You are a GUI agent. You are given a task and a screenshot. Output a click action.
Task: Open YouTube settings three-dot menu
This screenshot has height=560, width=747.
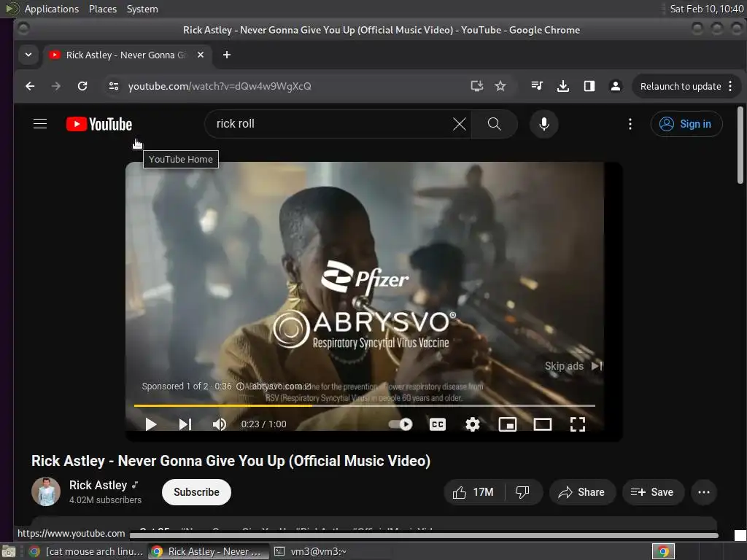630,124
